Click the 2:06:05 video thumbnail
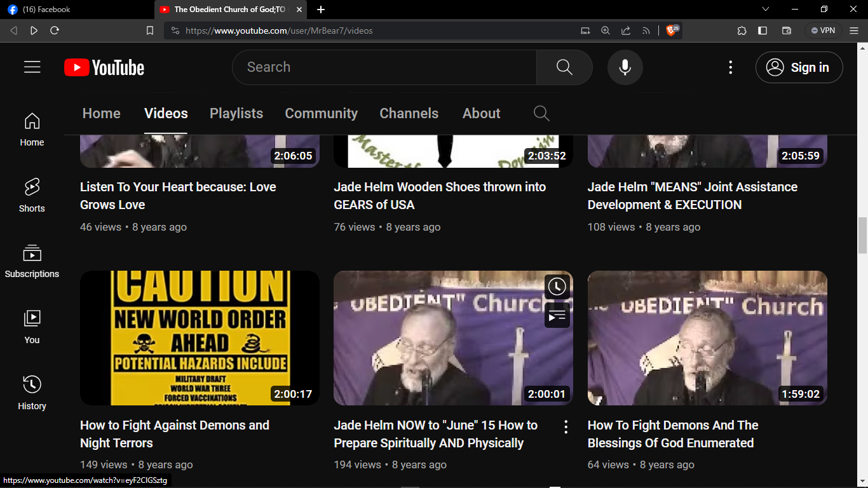 [200, 151]
